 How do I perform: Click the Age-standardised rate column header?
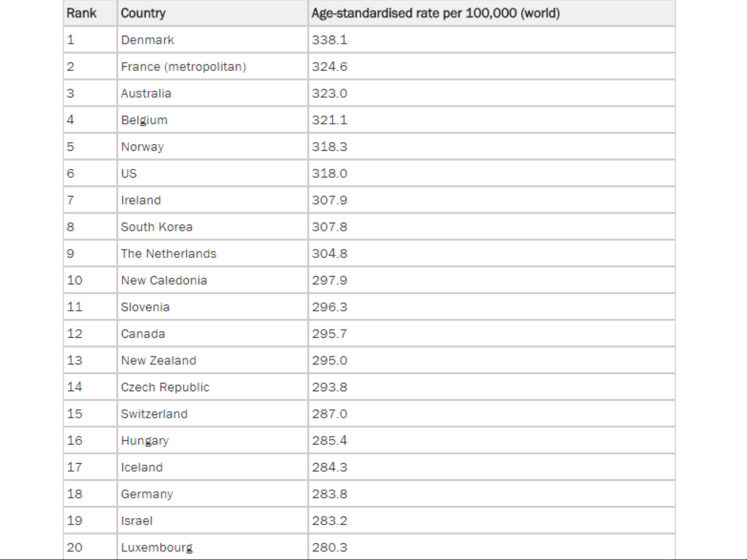(435, 13)
